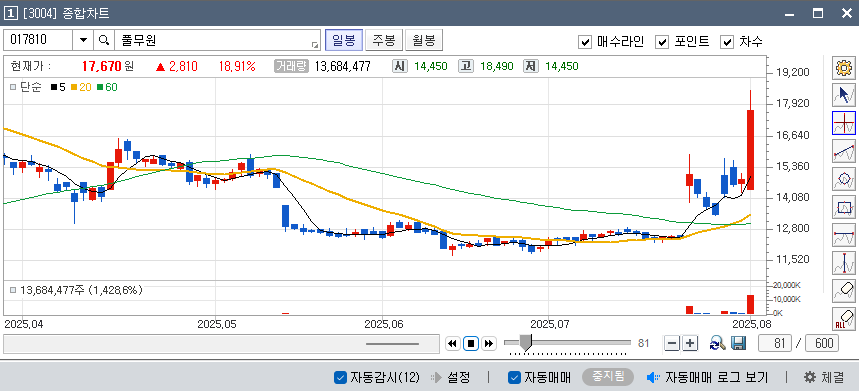The height and width of the screenshot is (391, 859).
Task: Activate the crosshair line tool
Action: [x=844, y=123]
